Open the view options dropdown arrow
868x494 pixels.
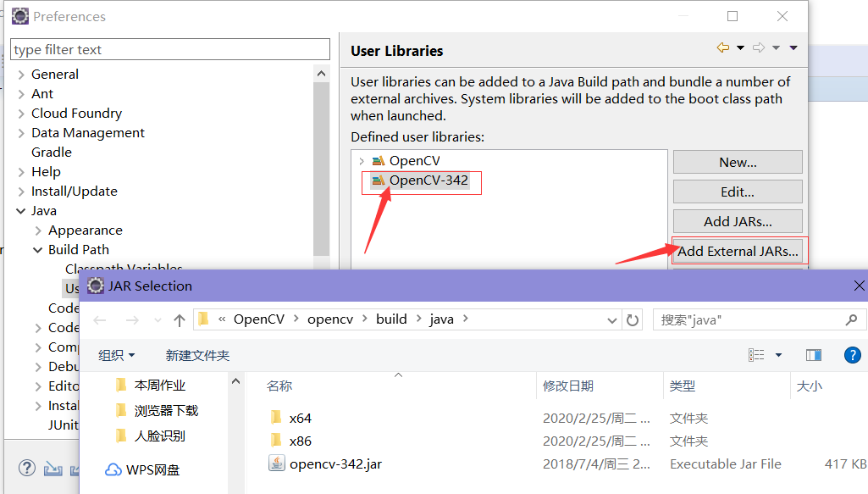click(778, 355)
